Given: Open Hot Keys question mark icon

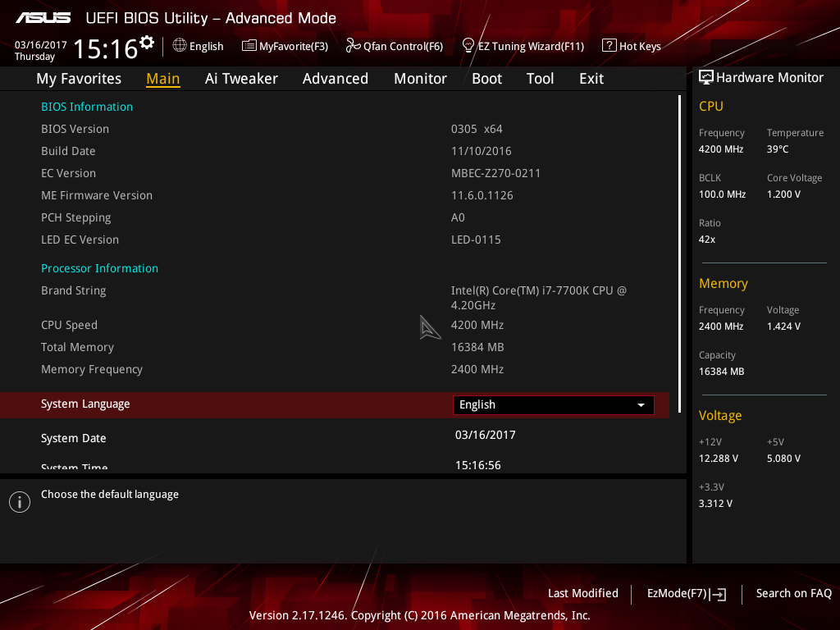Looking at the screenshot, I should [609, 46].
